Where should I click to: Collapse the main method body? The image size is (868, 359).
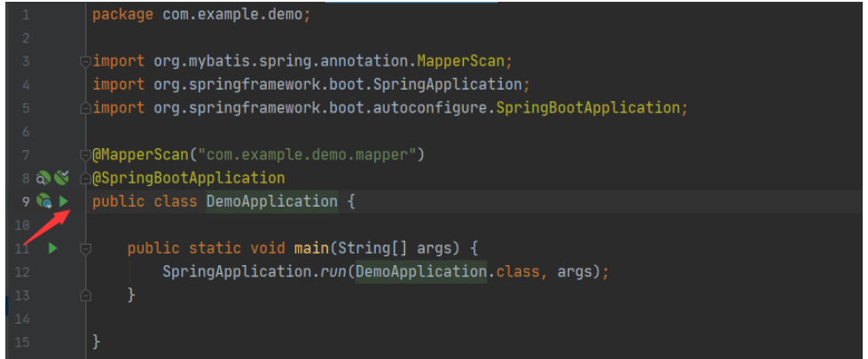tap(86, 249)
